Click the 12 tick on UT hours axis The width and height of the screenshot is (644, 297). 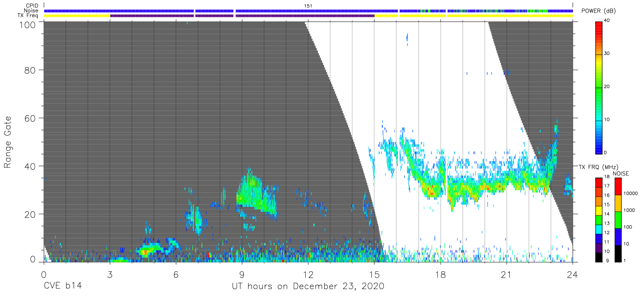(x=308, y=274)
